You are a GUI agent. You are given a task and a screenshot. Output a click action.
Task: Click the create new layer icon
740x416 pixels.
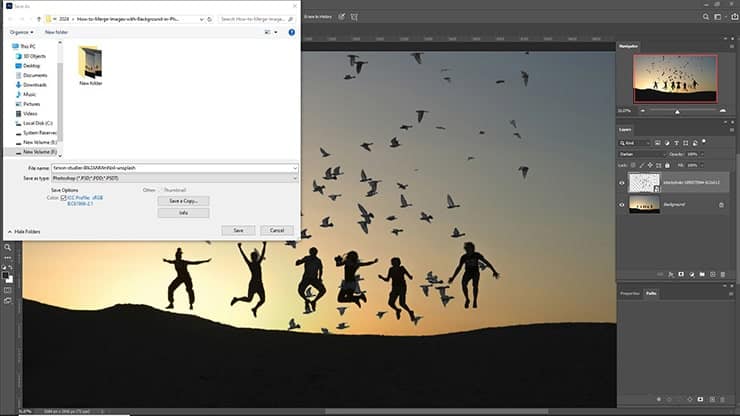(711, 273)
